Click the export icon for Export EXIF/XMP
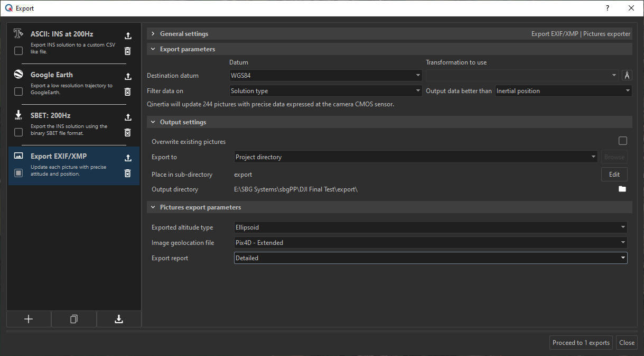 127,158
